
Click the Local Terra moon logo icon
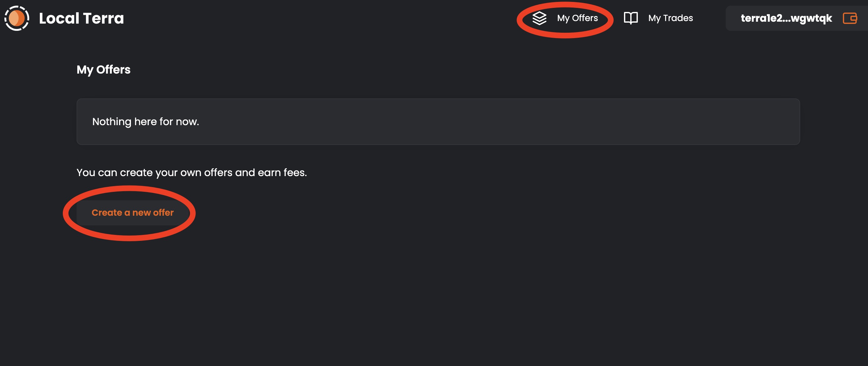[x=17, y=18]
